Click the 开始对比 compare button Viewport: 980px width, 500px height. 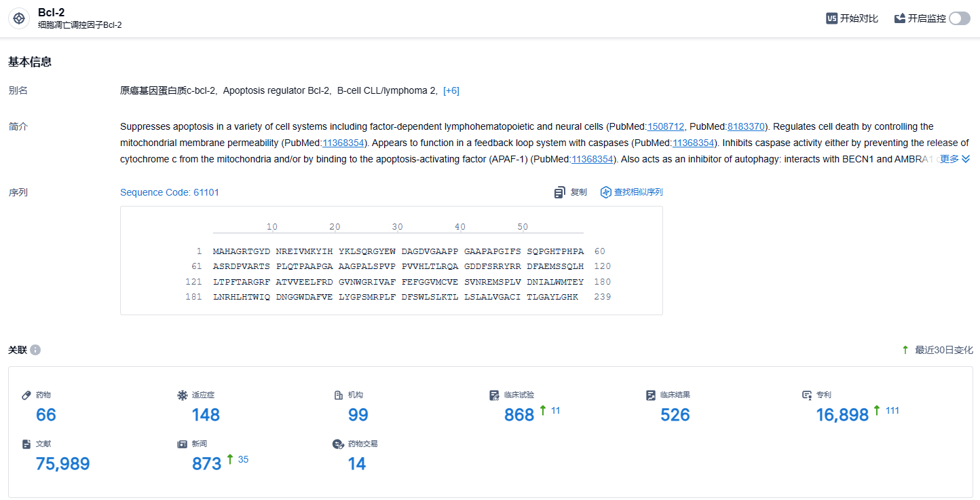tap(859, 19)
